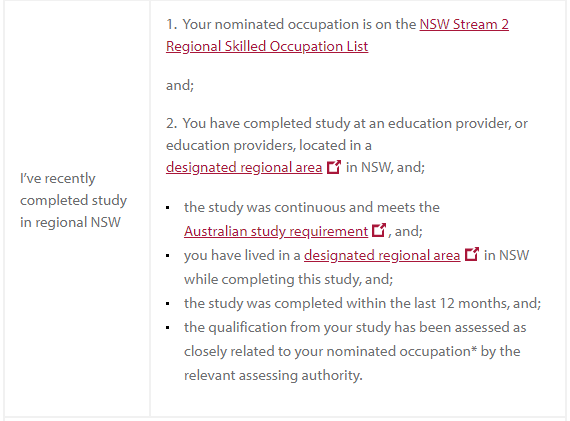Open designated regional area link before "in NSW, and;"
This screenshot has width=570, height=421.
(244, 168)
